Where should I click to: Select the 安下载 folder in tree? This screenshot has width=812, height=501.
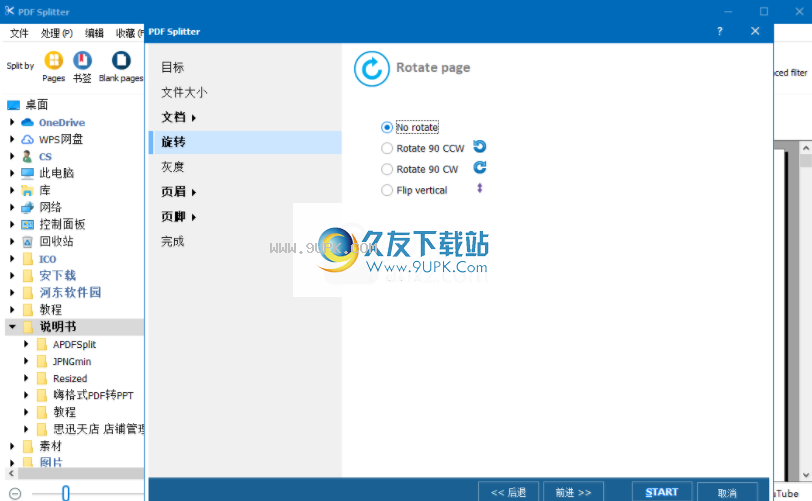[57, 276]
